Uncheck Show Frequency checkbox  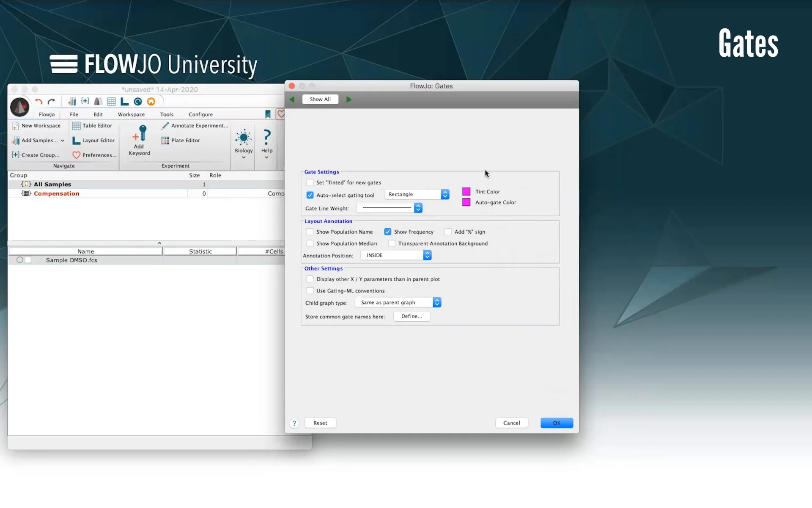[387, 232]
